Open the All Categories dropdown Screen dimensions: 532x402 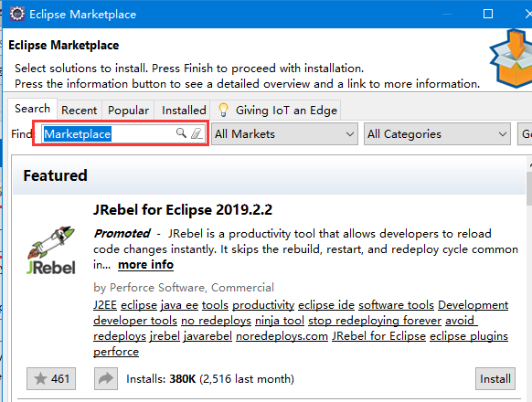pos(437,134)
